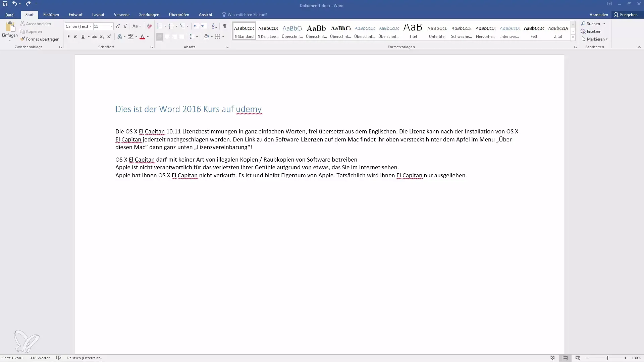Toggle italic (K) formatting
The height and width of the screenshot is (362, 644).
coord(75,37)
